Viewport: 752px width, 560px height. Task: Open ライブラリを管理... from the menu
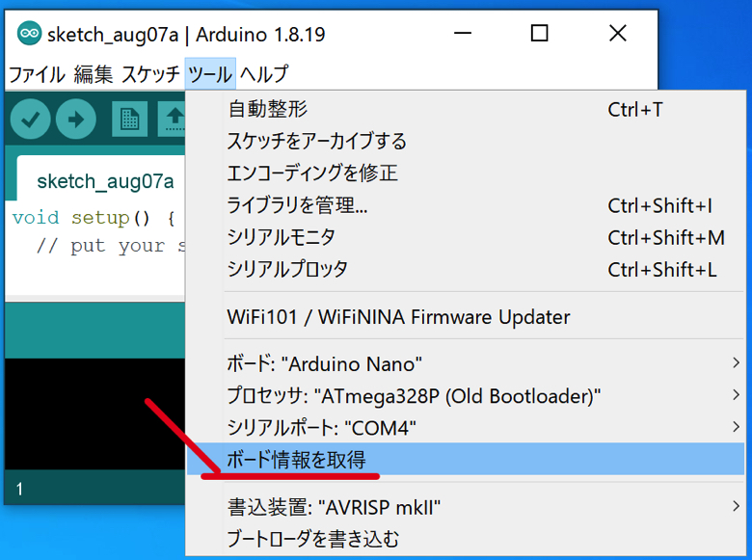(466, 205)
